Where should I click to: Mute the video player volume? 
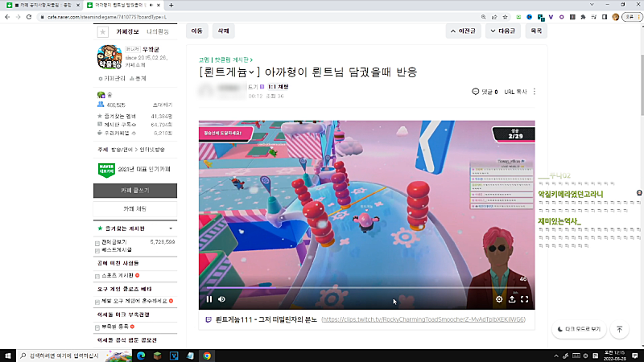pyautogui.click(x=221, y=299)
